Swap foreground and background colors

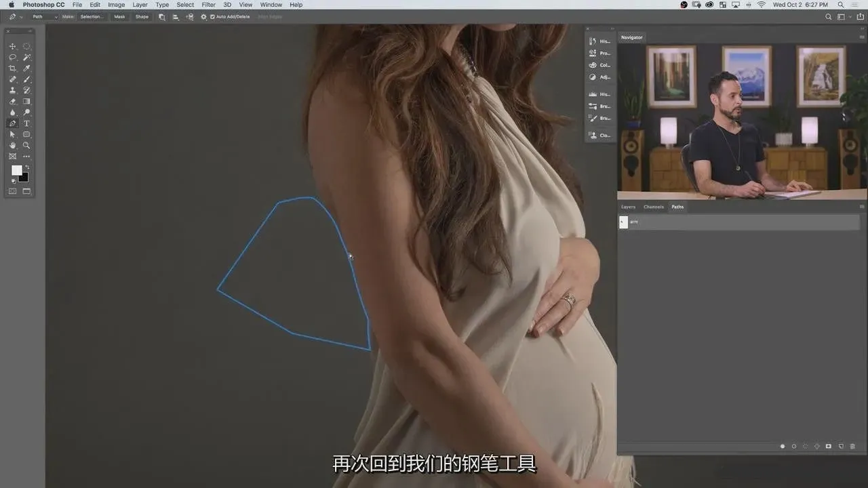[27, 167]
